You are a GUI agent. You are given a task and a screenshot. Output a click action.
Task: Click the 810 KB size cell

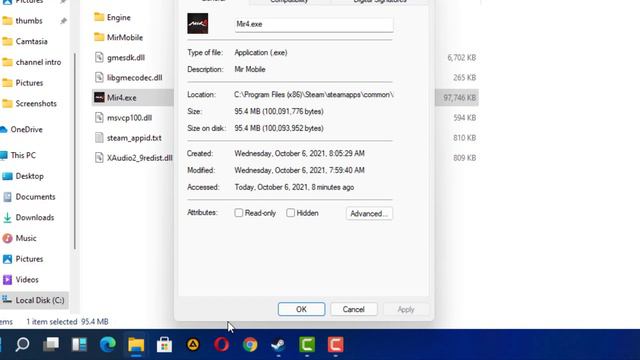tap(464, 138)
